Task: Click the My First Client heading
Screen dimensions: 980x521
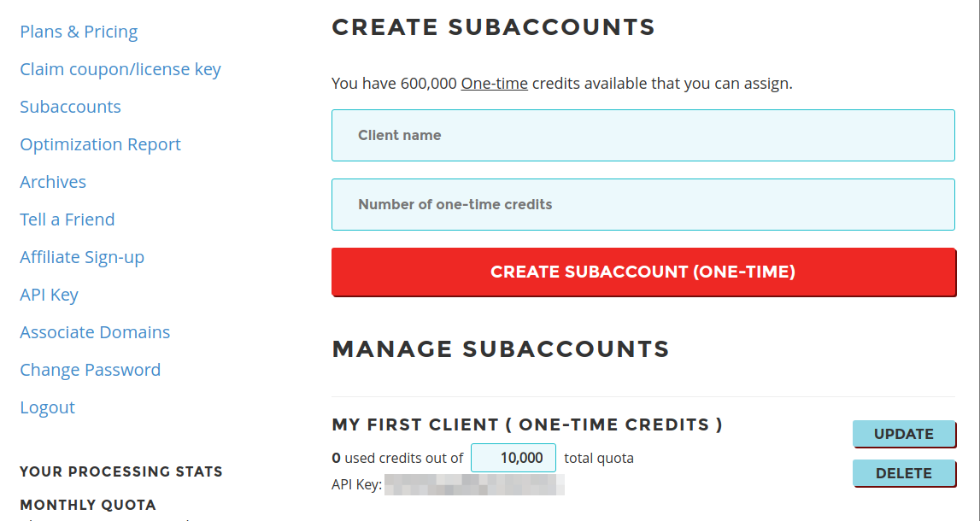Action: [526, 424]
